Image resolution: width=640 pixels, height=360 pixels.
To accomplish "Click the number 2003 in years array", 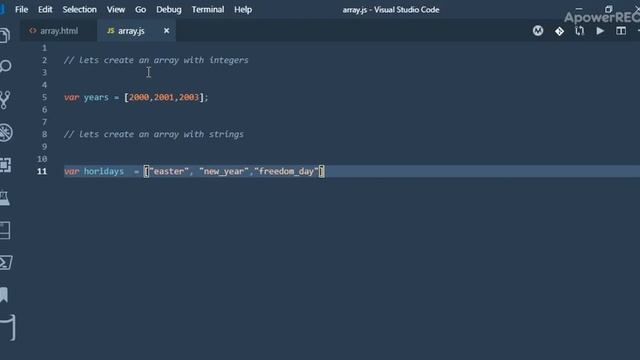I will point(189,98).
